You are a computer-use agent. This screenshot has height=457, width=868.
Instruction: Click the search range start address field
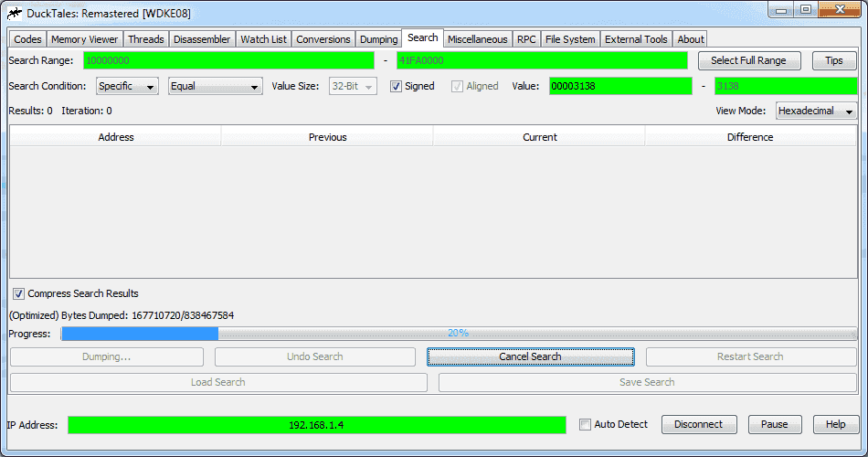[x=228, y=60]
